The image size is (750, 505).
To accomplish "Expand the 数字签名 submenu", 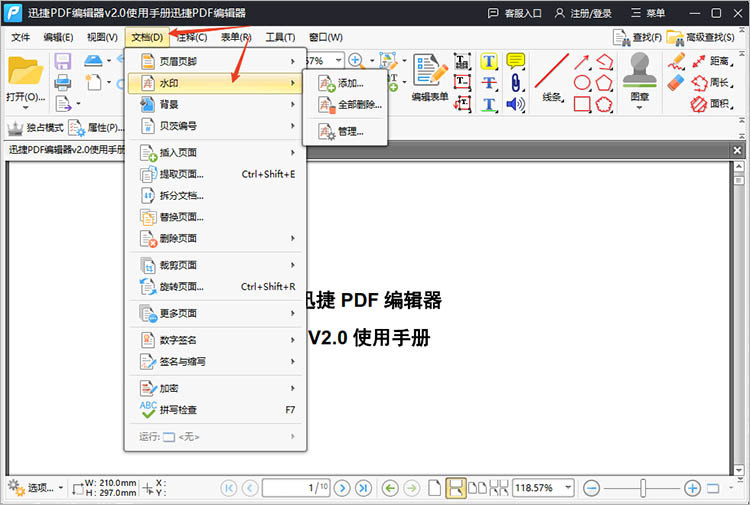I will pos(215,340).
